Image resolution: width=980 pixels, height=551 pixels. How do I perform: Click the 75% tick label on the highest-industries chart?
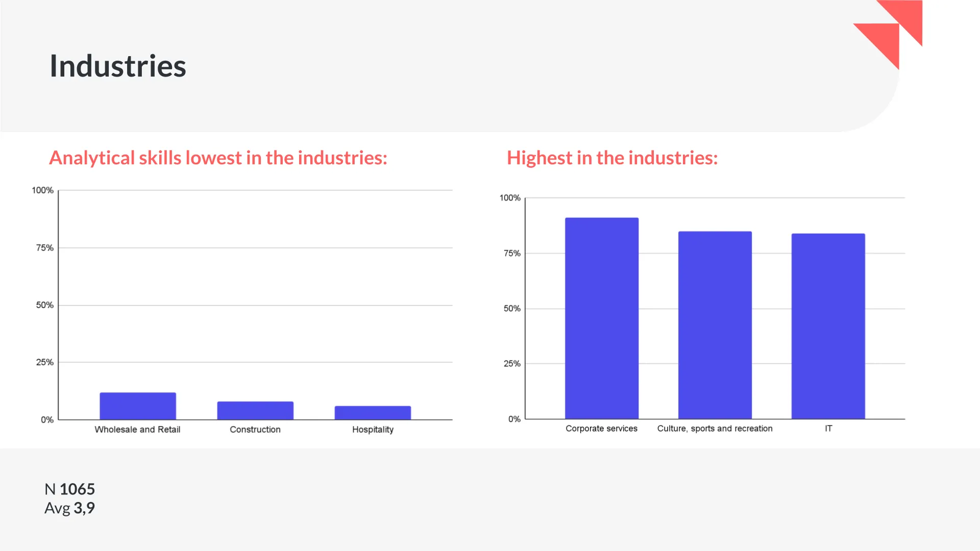coord(512,253)
